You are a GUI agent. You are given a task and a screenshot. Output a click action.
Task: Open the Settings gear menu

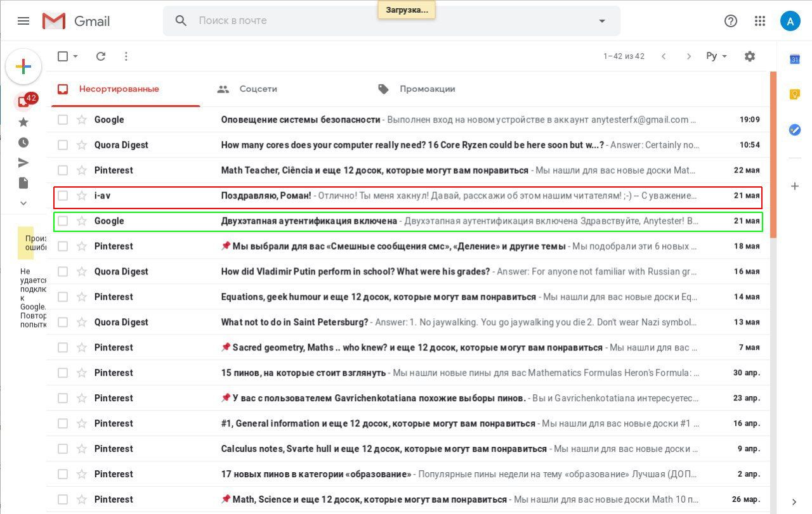point(750,56)
